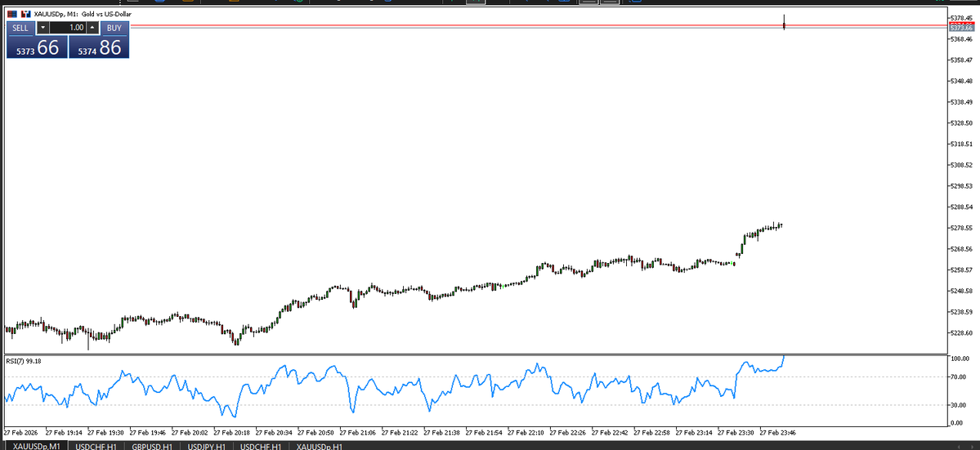The height and width of the screenshot is (450, 980).
Task: Click the 5298.53 price scale label
Action: (x=961, y=186)
